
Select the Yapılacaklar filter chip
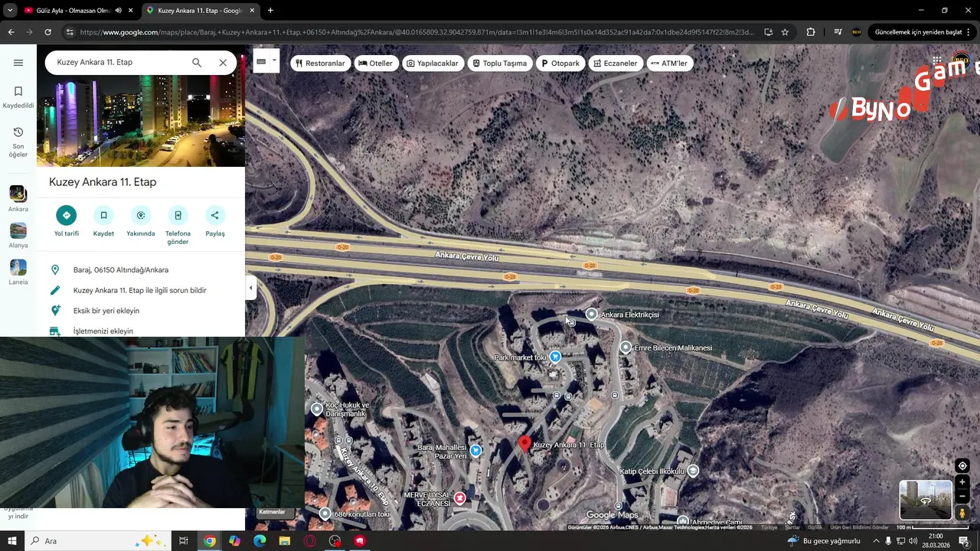433,64
